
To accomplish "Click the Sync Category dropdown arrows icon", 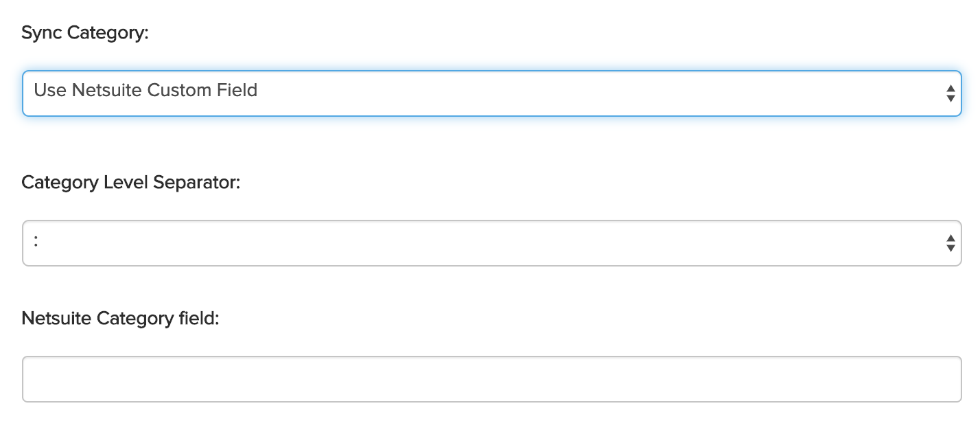I will point(950,93).
